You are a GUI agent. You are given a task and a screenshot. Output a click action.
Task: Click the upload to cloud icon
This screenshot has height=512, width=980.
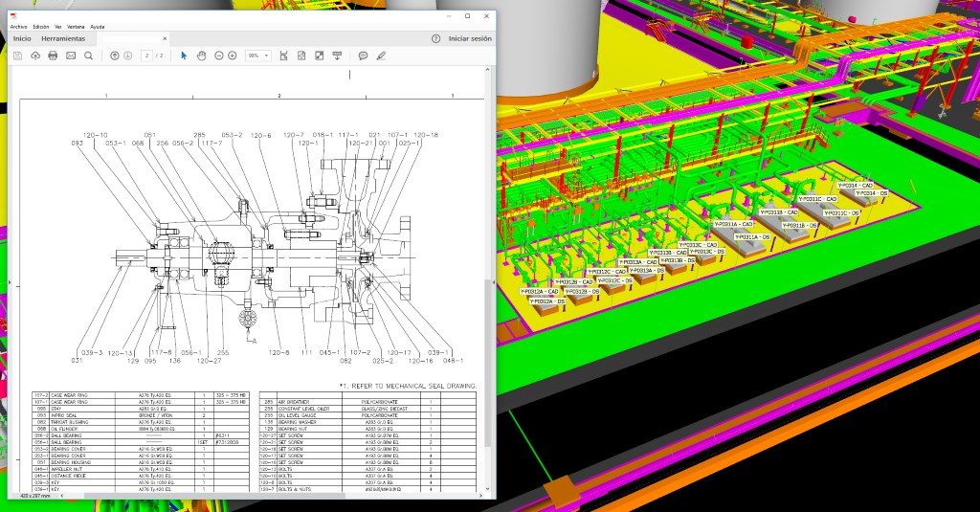pyautogui.click(x=35, y=56)
